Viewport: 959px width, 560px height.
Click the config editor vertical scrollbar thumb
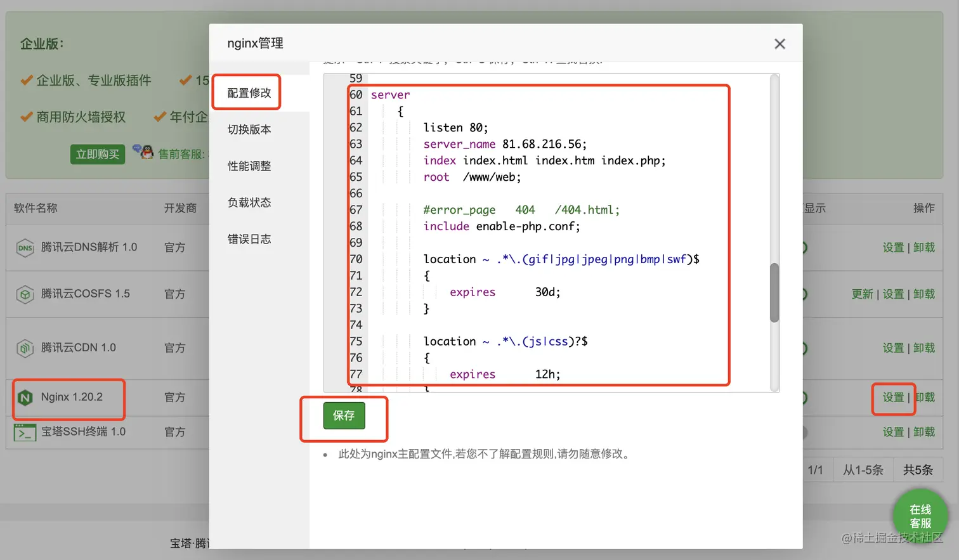774,293
